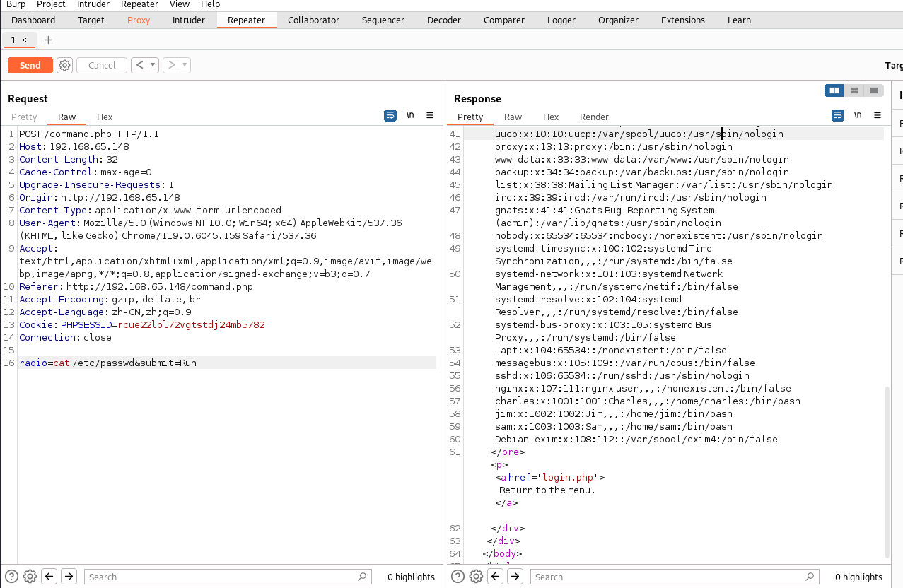The image size is (903, 588).
Task: Open Request pane hamburger options menu
Action: pyautogui.click(x=430, y=115)
